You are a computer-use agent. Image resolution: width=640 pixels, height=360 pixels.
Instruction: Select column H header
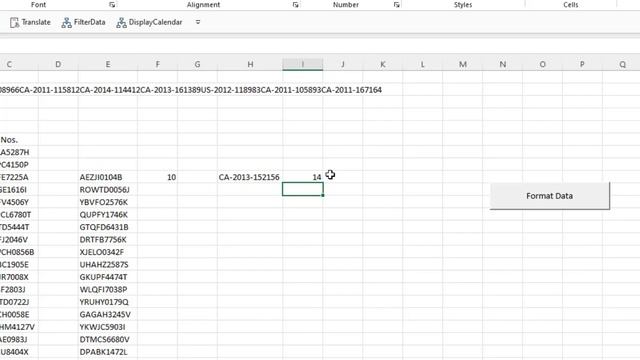click(x=250, y=64)
